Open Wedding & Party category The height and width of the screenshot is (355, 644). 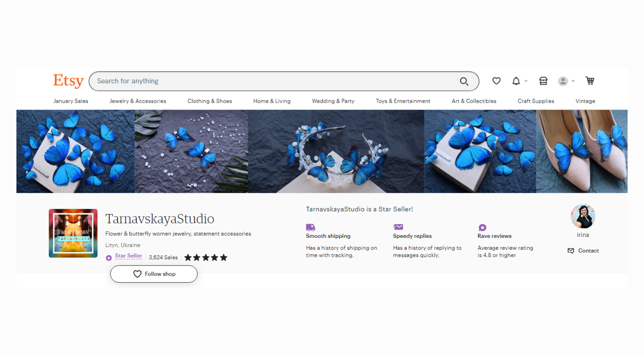[333, 101]
